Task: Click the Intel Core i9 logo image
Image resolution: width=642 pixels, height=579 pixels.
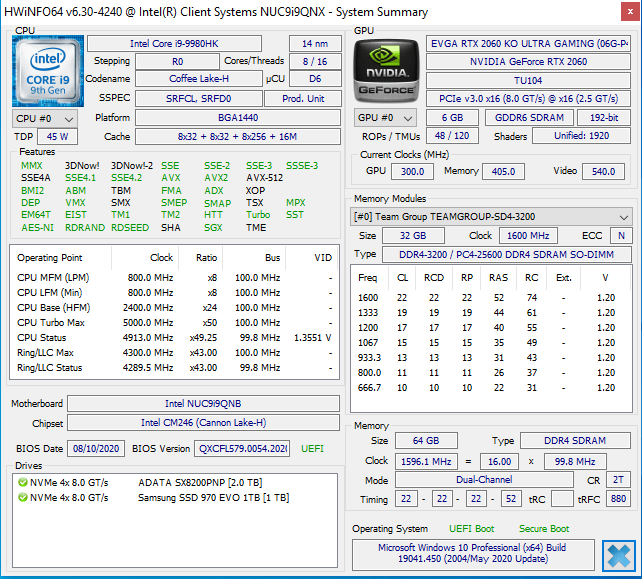Action: [48, 71]
